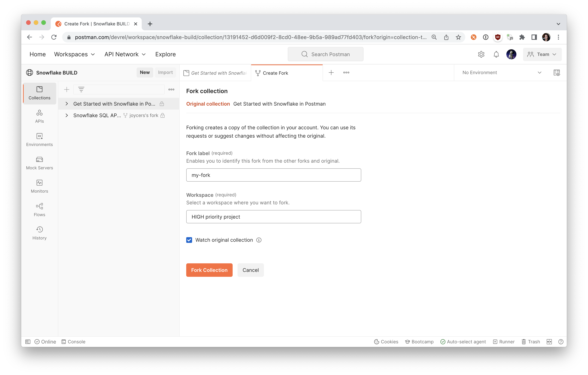Toggle the sidebar visibility icon at bottom-left
Image resolution: width=588 pixels, height=375 pixels.
[x=28, y=341]
